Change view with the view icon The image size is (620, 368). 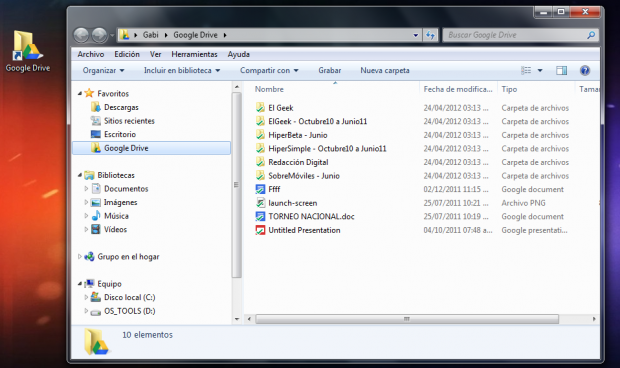click(526, 70)
